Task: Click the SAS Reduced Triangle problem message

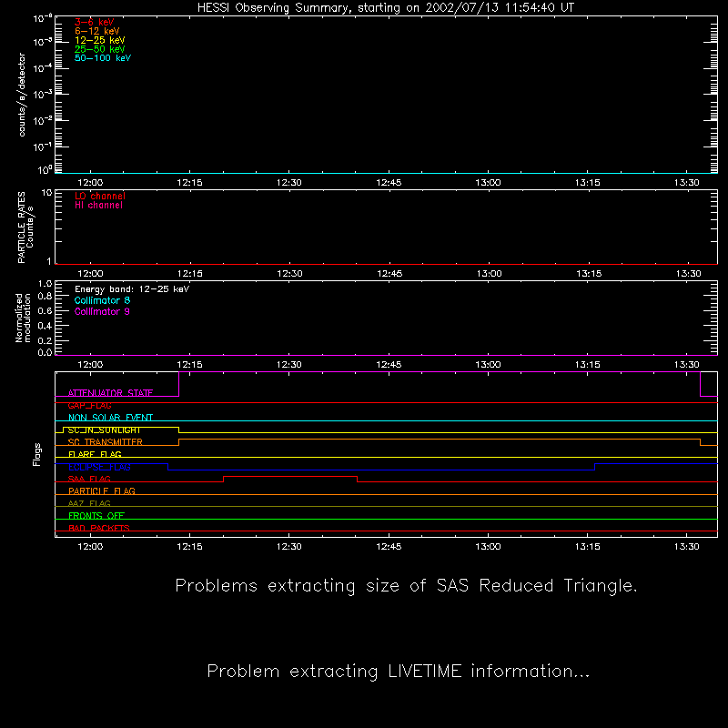Action: click(406, 586)
